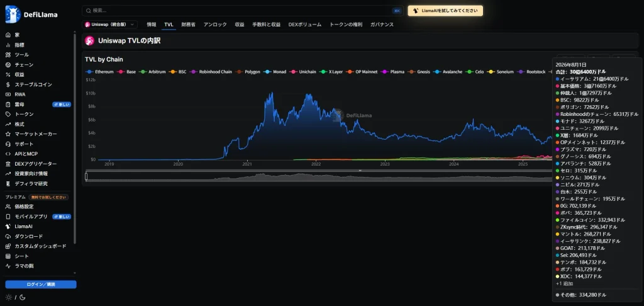
Task: Expand the Uniswap（統合版） protocol dropdown
Action: tap(109, 25)
